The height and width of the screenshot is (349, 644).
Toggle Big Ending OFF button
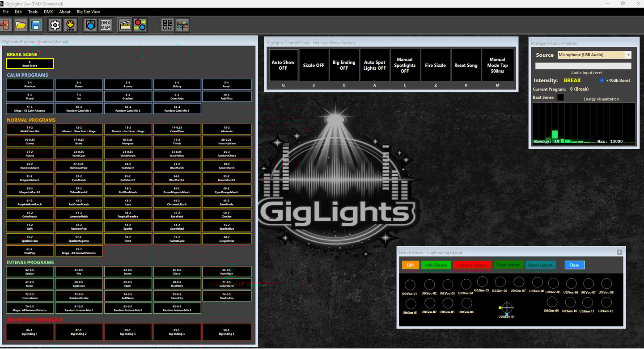344,65
